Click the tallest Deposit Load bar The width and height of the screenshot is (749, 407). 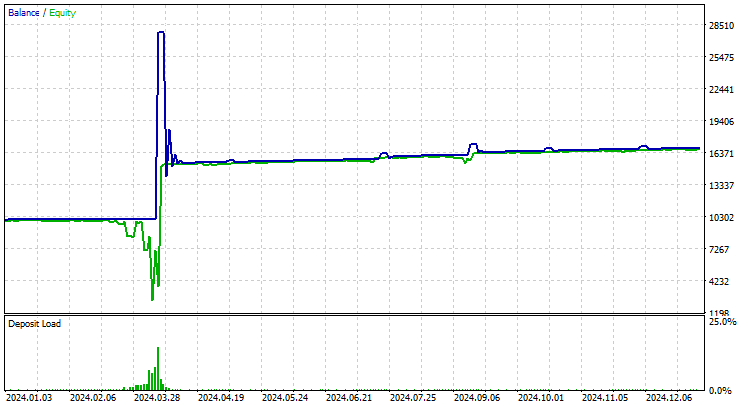click(x=158, y=368)
